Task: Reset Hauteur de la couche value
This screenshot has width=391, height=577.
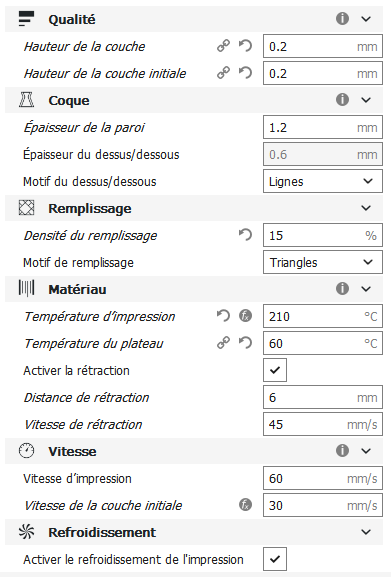Action: coord(245,46)
